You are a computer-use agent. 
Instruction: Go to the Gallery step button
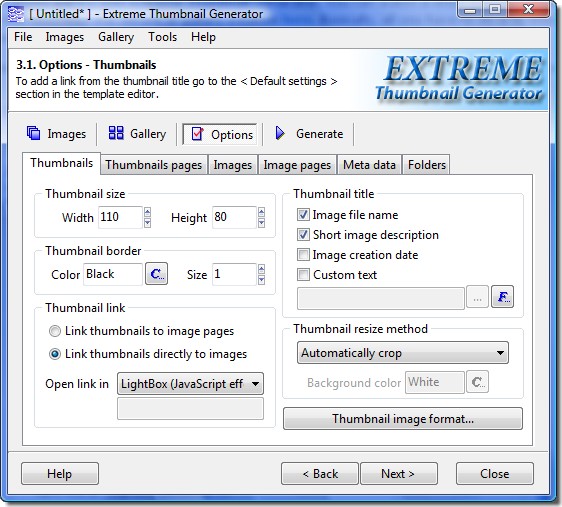(x=137, y=134)
